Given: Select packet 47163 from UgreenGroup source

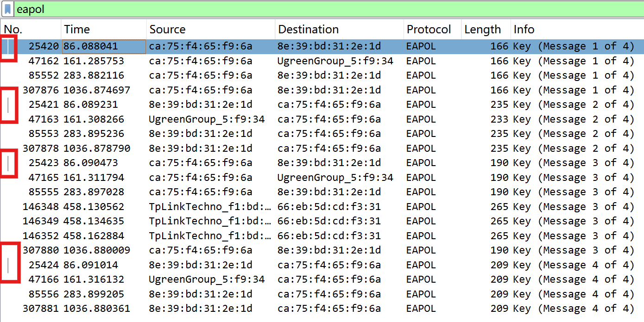Looking at the screenshot, I should [206, 119].
